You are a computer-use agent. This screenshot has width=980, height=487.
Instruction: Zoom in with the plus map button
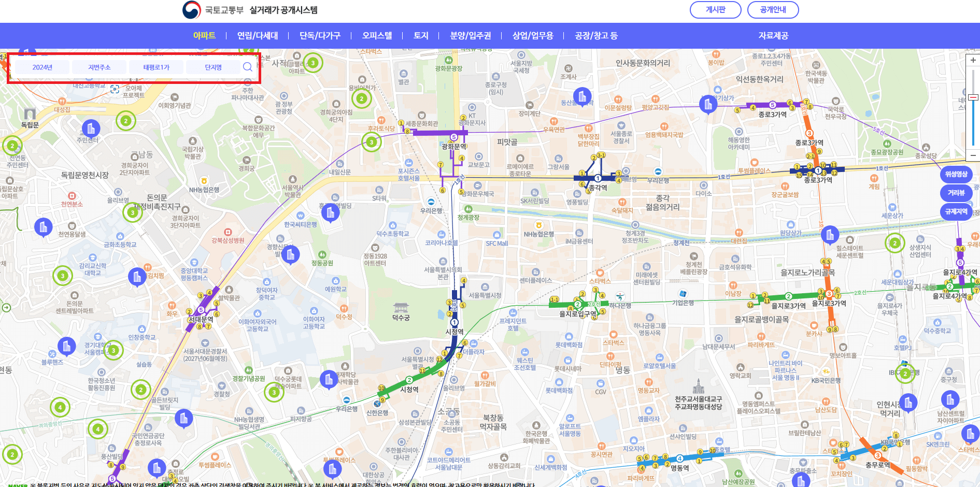click(973, 61)
